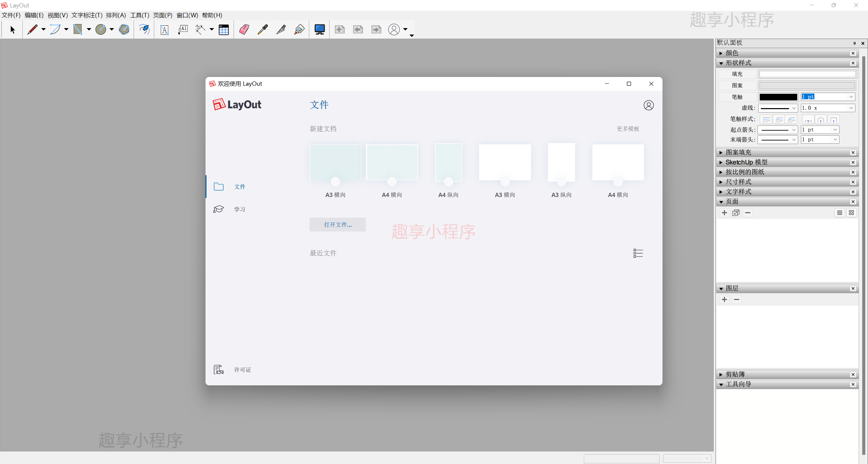Click the white fill color swatch
Image resolution: width=868 pixels, height=464 pixels.
pos(807,74)
